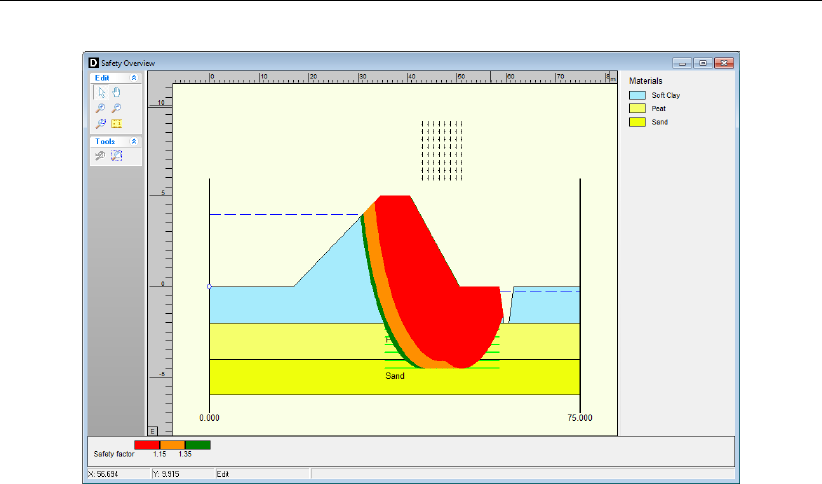Click the small E button below ruler
The width and height of the screenshot is (822, 484).
point(153,431)
